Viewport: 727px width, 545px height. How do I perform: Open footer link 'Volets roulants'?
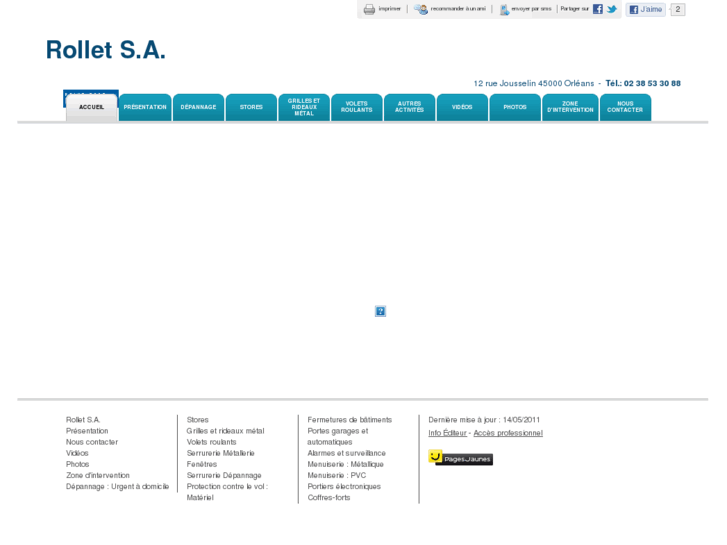[x=211, y=442]
